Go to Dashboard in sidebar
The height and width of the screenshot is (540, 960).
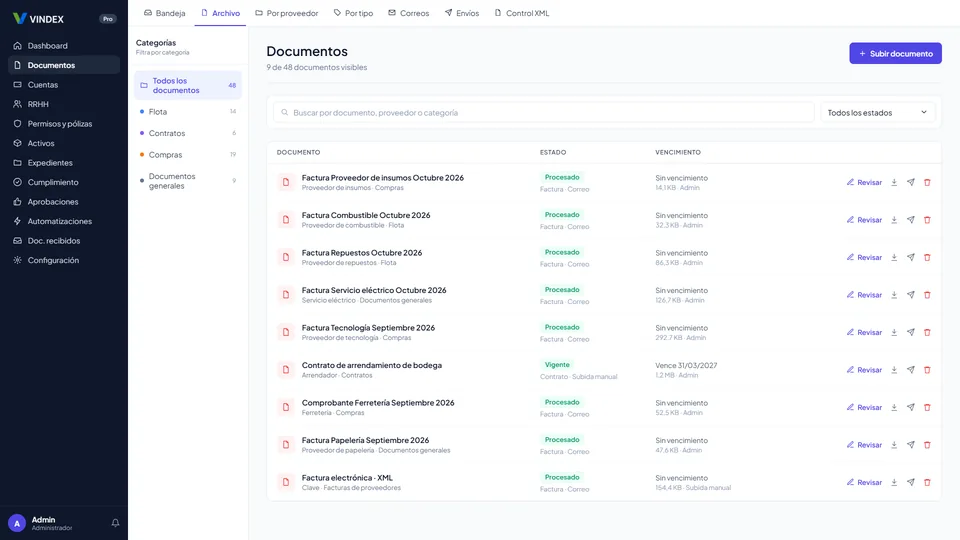click(64, 45)
